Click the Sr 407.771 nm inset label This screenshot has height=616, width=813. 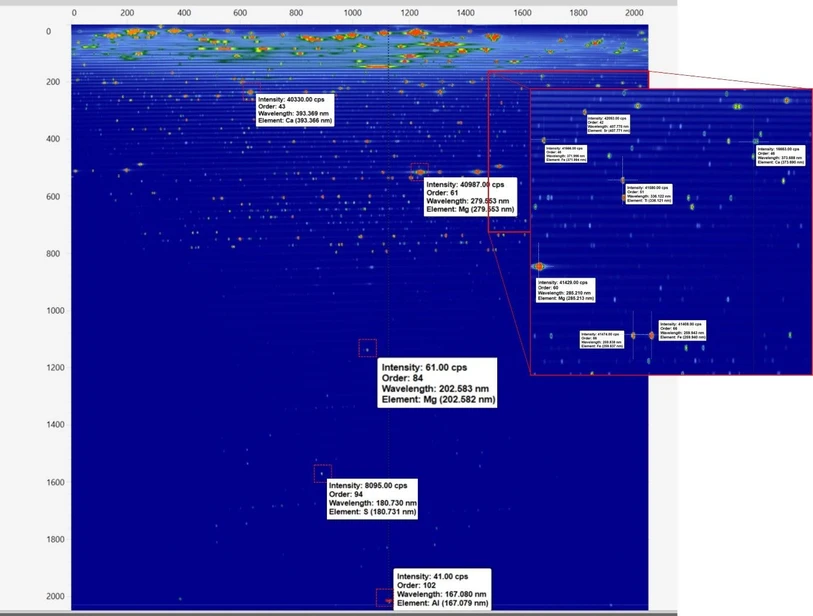click(x=608, y=123)
